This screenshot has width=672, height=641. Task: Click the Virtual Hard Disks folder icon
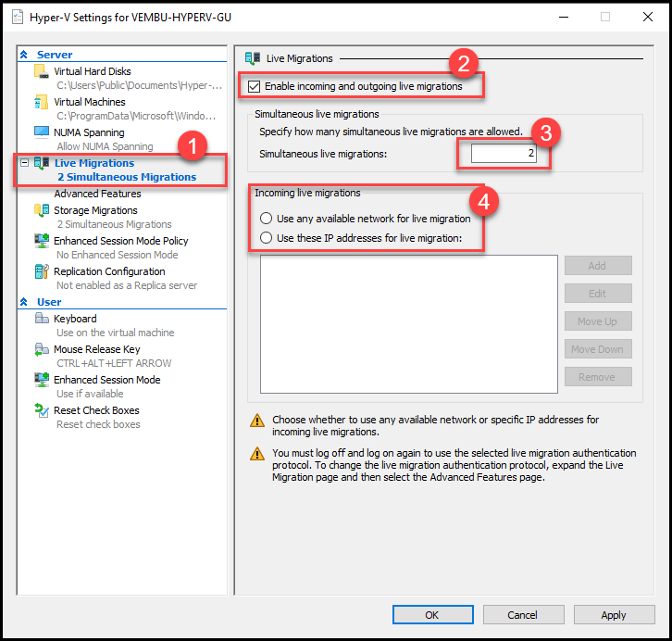(x=41, y=71)
